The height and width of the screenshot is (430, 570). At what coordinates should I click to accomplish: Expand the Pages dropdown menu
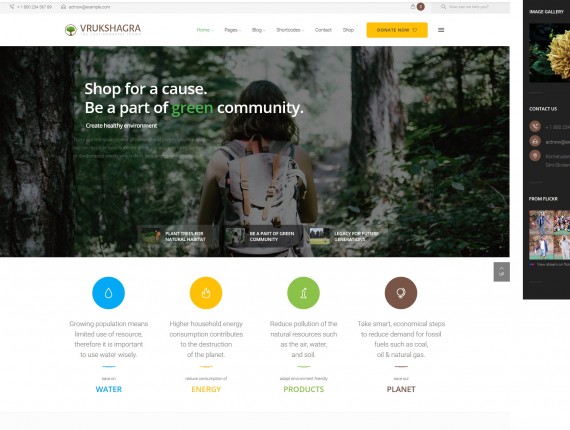click(x=233, y=30)
